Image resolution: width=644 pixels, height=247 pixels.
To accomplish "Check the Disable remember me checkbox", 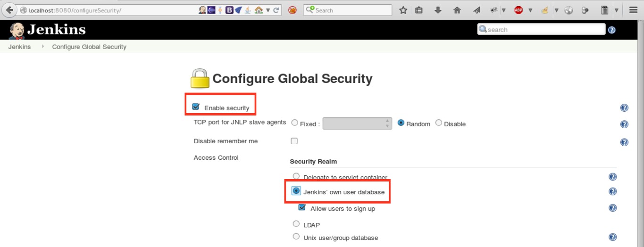I will (x=294, y=141).
